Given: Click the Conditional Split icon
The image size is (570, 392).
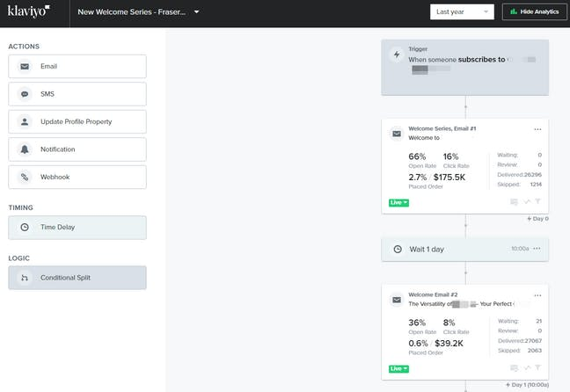Looking at the screenshot, I should point(25,278).
